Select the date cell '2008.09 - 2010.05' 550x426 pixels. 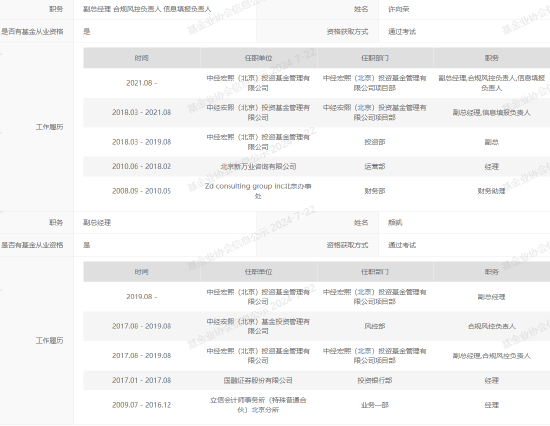(141, 191)
